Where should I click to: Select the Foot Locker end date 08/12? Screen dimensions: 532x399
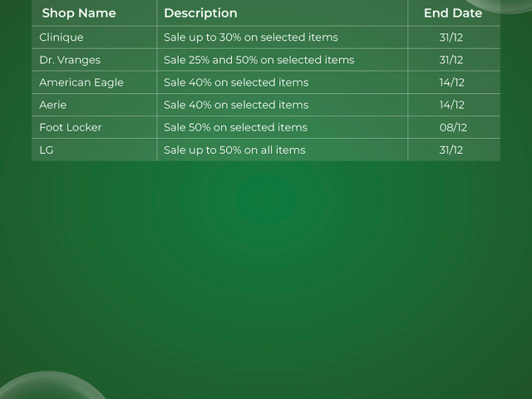tap(453, 127)
